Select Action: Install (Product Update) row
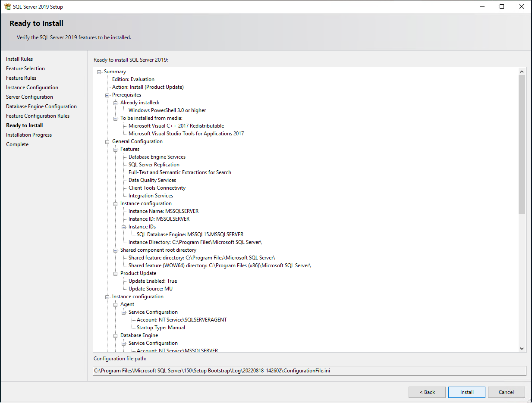The height and width of the screenshot is (403, 532). [x=148, y=87]
